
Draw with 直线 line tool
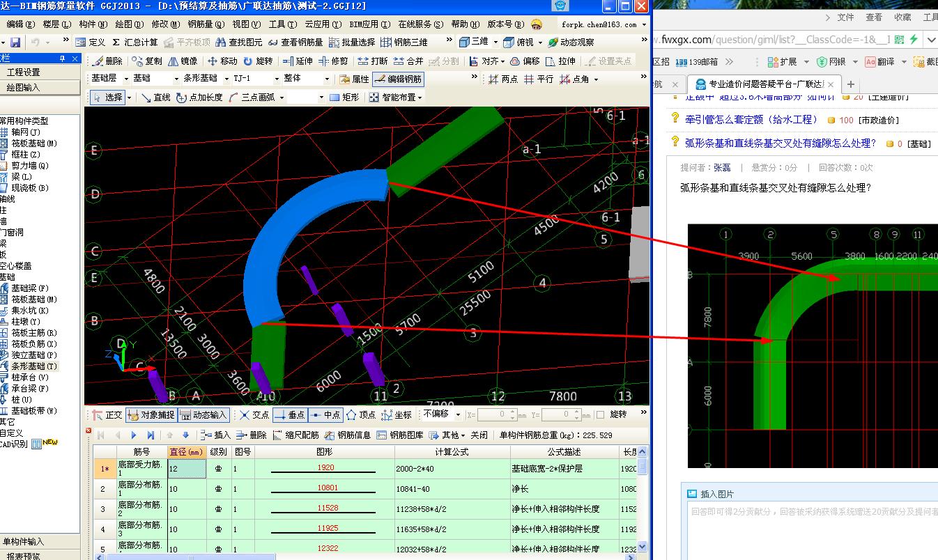pyautogui.click(x=155, y=98)
